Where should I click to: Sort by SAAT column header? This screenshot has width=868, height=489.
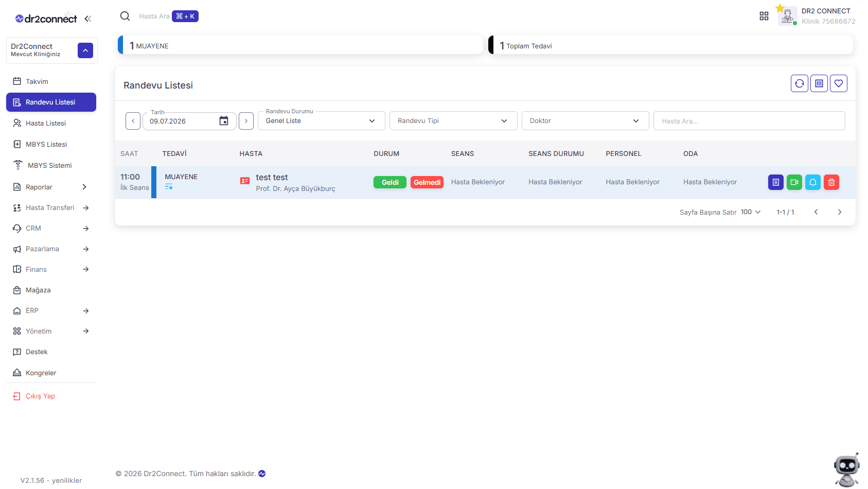coord(129,153)
